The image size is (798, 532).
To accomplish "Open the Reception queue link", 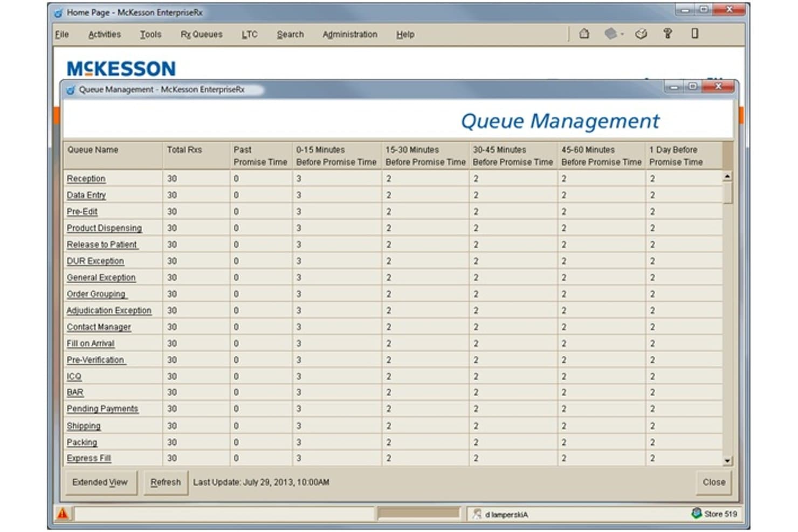I will [x=86, y=178].
